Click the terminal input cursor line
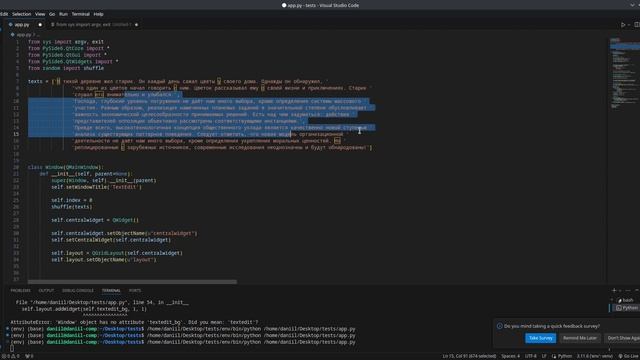 12,349
